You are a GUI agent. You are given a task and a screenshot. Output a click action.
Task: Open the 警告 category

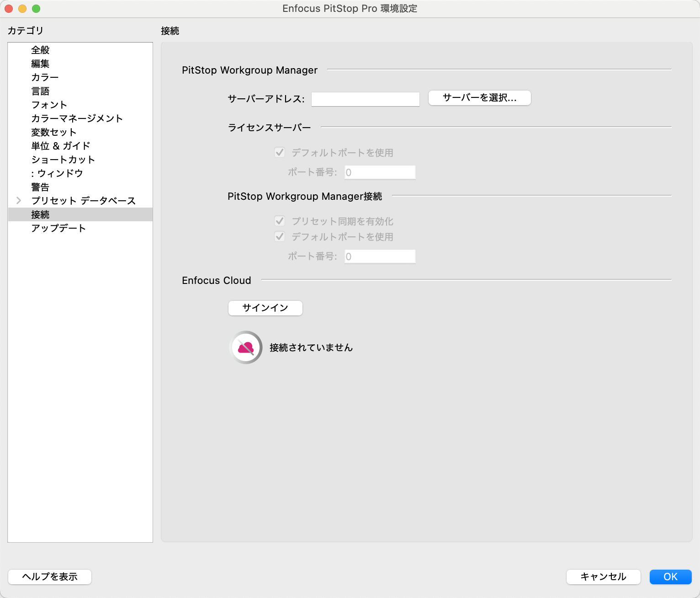80,187
